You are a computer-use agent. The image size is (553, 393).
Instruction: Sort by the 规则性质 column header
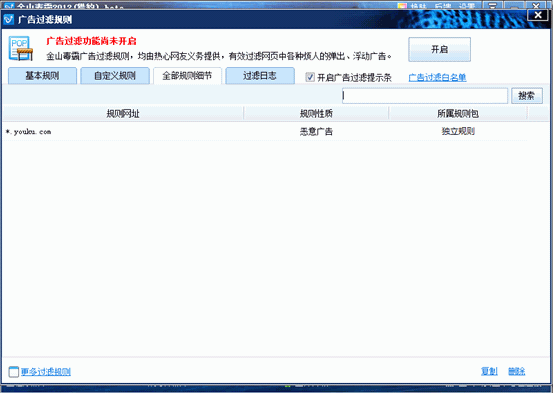point(316,114)
